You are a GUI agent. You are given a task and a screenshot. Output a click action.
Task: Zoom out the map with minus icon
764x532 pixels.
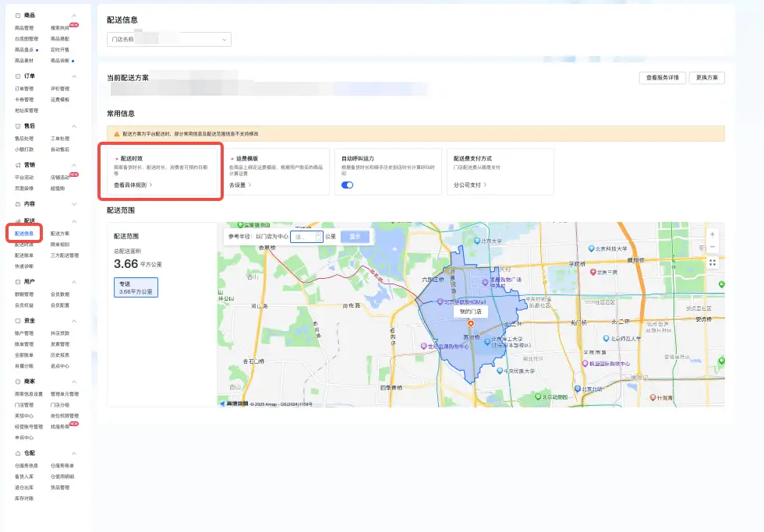coord(713,247)
